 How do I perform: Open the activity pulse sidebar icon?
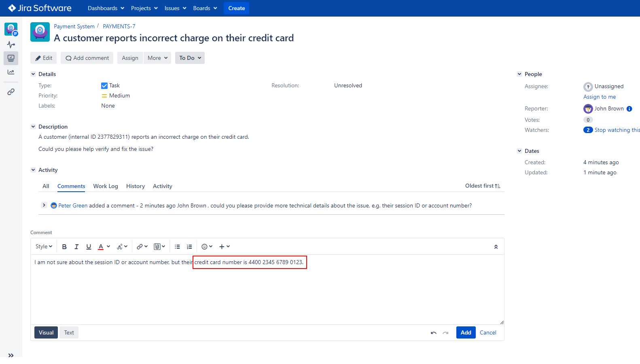(11, 44)
